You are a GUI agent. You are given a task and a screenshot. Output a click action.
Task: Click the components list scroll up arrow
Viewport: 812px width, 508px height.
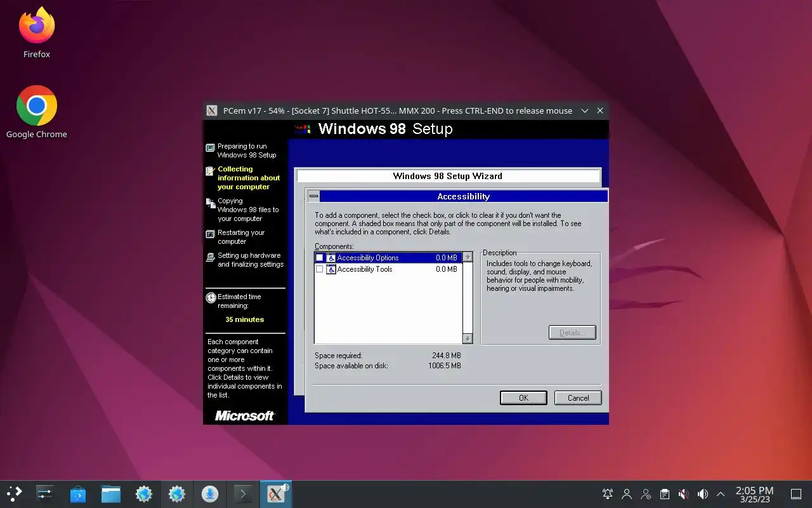coord(468,257)
